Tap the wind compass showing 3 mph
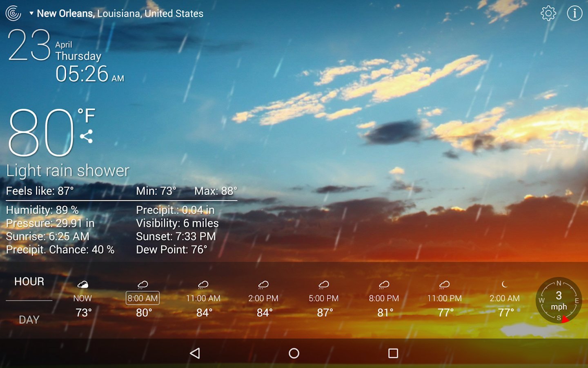This screenshot has width=588, height=368. (x=559, y=301)
